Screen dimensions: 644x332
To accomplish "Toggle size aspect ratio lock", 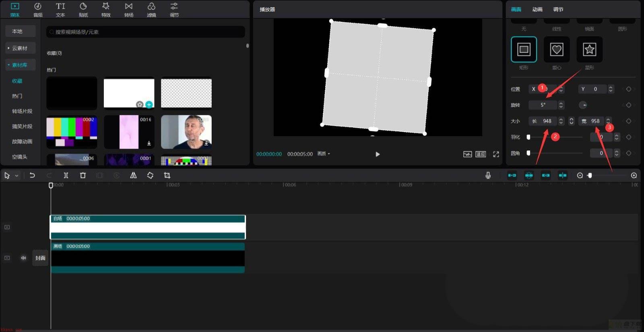I will click(571, 121).
